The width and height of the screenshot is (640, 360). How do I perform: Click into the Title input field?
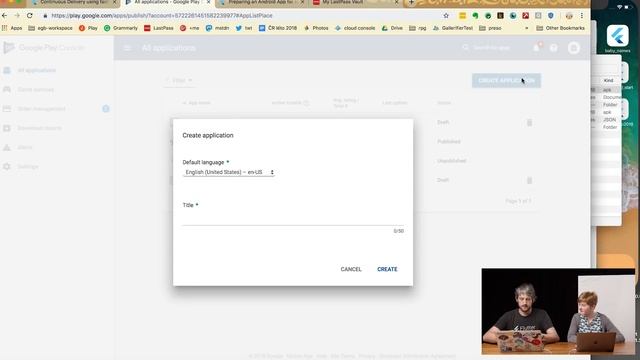point(293,219)
